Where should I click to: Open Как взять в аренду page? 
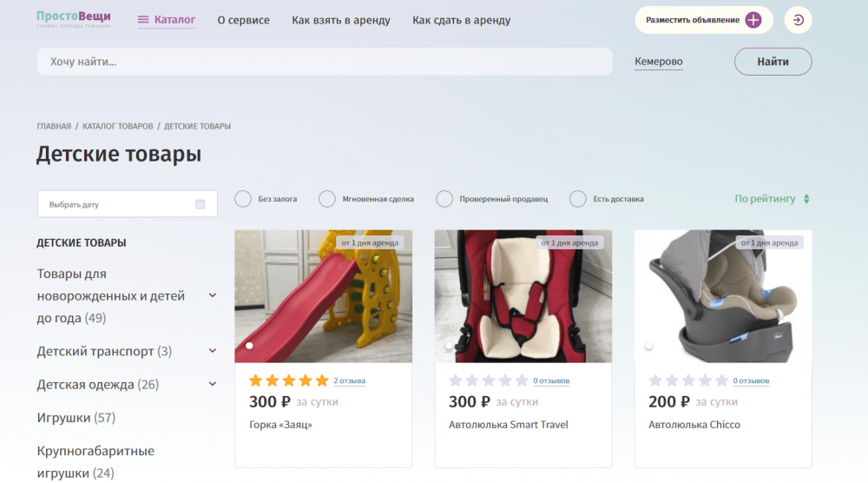point(341,21)
